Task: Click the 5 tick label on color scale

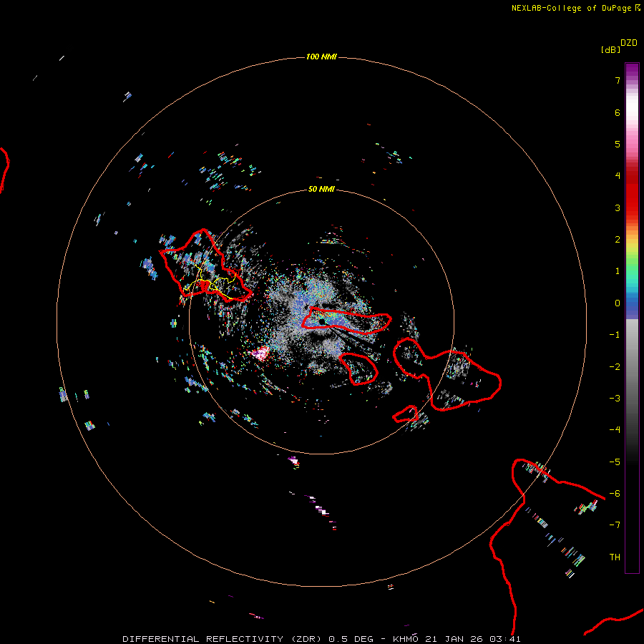Action: (618, 144)
